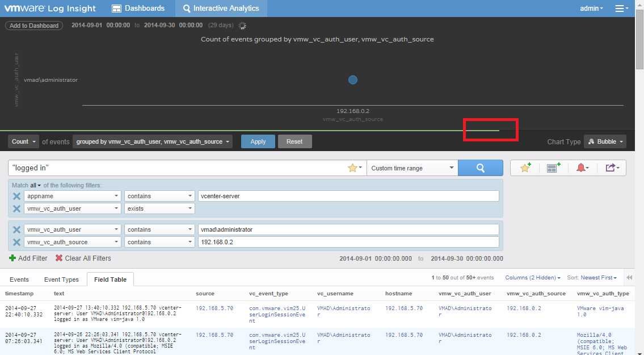Click Clear All Filters
Viewport: 644px width, 355px height.
point(83,258)
